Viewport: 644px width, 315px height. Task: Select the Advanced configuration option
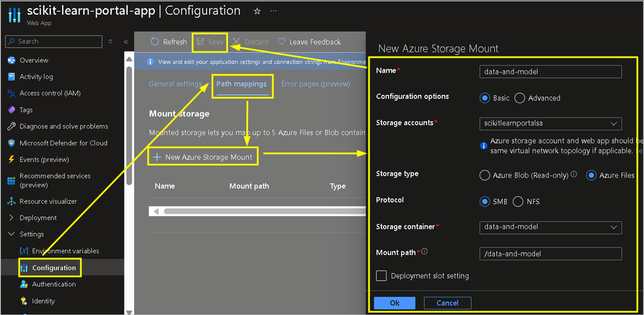(520, 97)
